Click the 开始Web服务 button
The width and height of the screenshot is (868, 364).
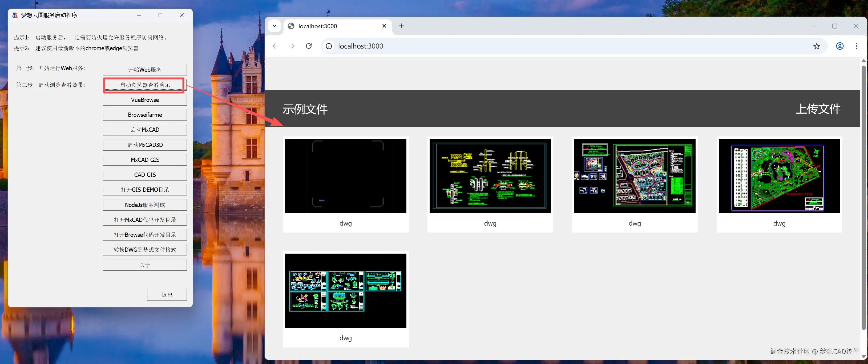pos(145,69)
